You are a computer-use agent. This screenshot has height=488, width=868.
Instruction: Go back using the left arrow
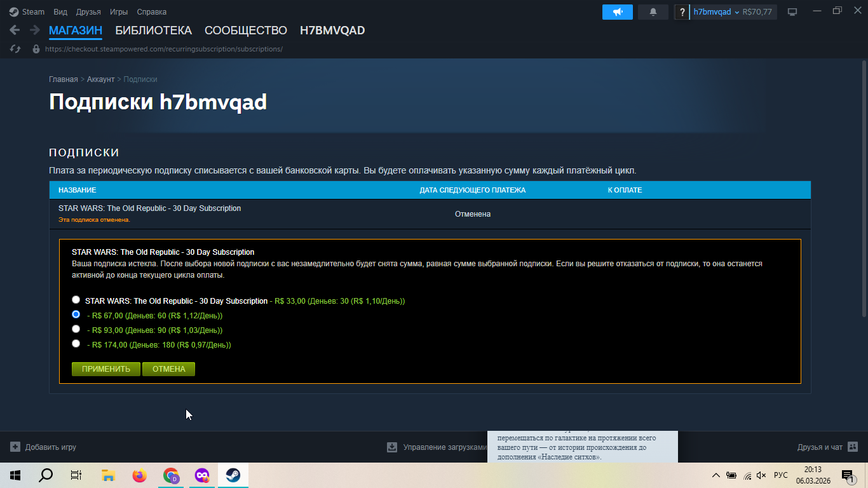15,30
